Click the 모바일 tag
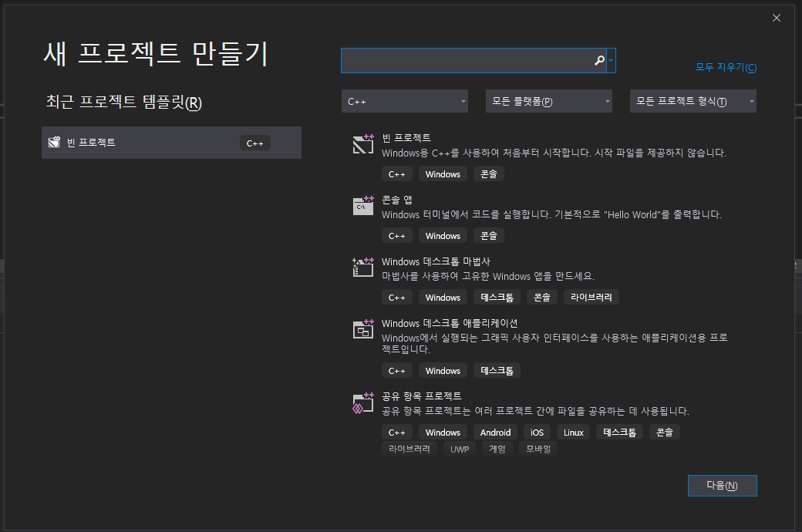The height and width of the screenshot is (532, 802). pyautogui.click(x=538, y=449)
